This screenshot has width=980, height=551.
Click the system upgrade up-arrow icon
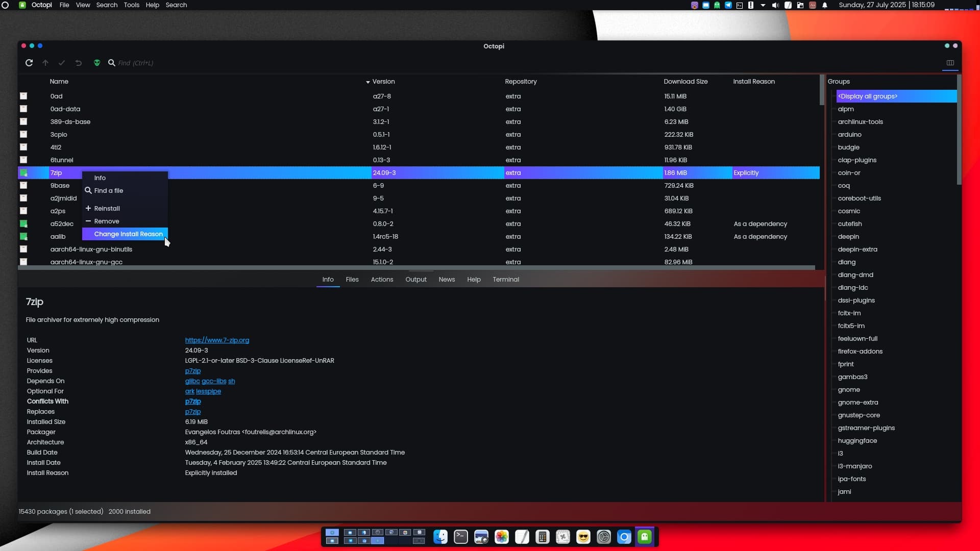pyautogui.click(x=45, y=63)
